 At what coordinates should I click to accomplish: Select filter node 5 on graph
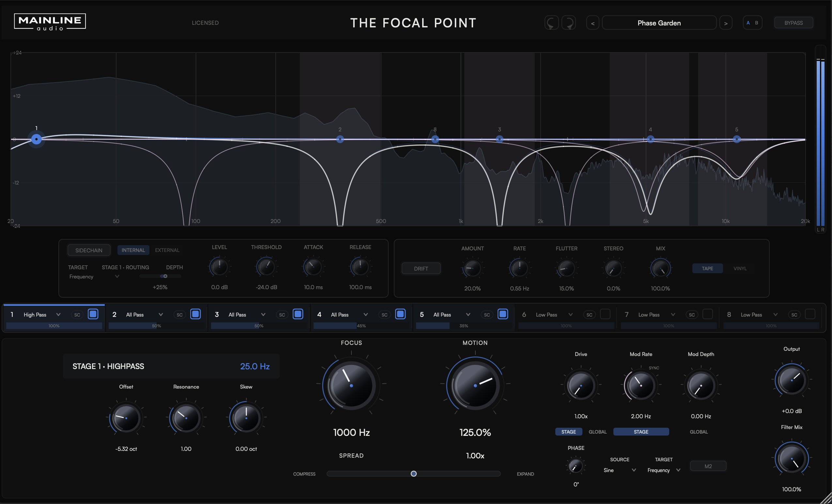737,139
